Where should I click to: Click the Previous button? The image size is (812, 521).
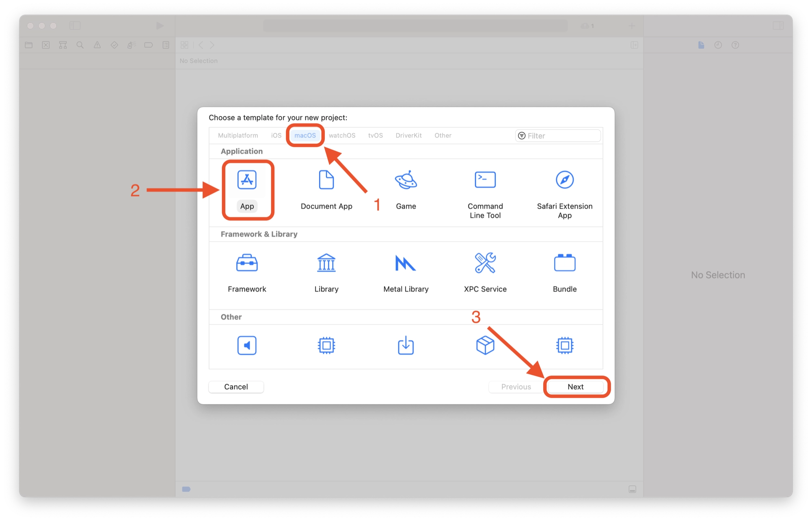(516, 387)
